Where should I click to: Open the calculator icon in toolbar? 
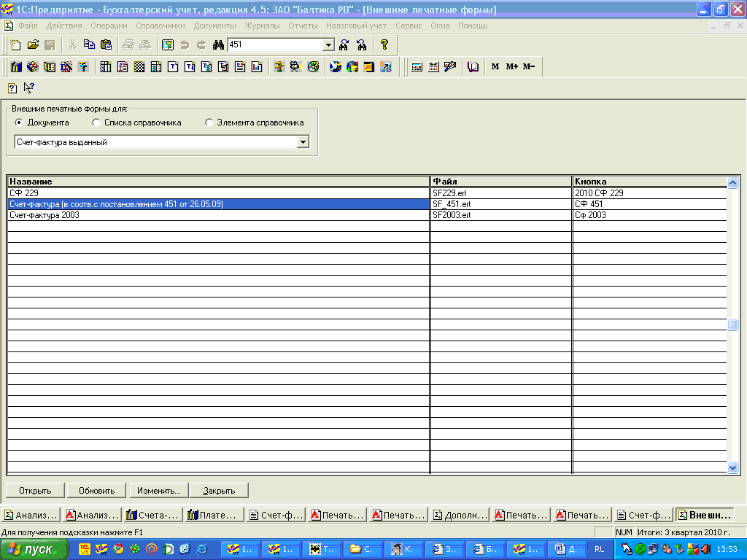click(417, 66)
